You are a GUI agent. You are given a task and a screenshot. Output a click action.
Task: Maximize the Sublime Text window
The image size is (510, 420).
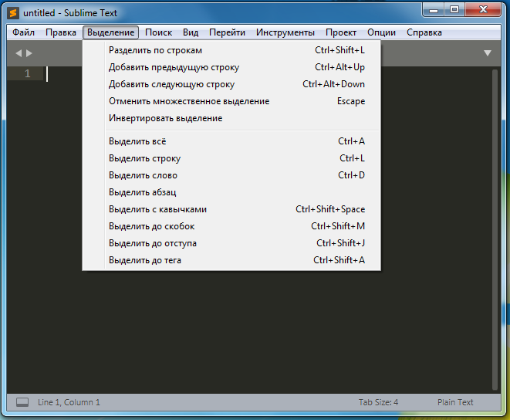pyautogui.click(x=454, y=10)
